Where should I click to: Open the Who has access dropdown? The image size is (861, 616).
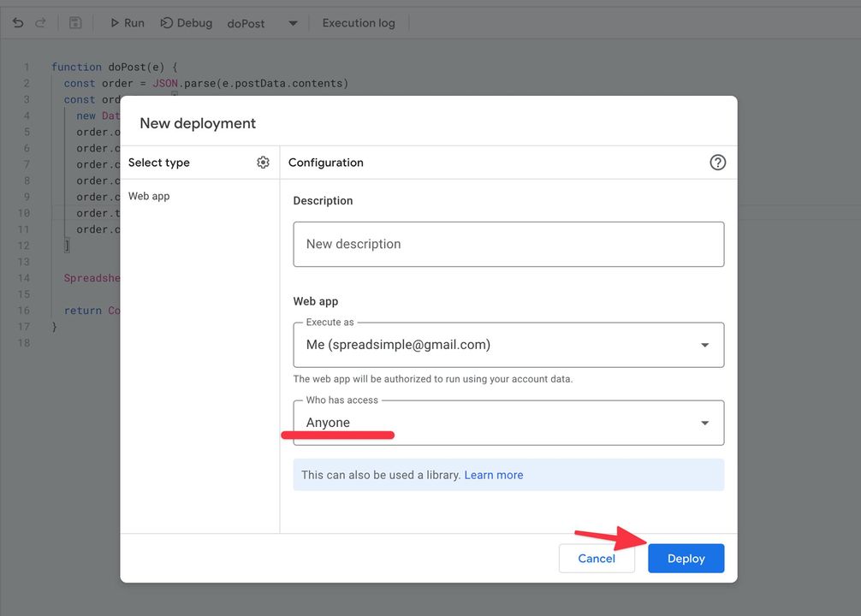[704, 422]
